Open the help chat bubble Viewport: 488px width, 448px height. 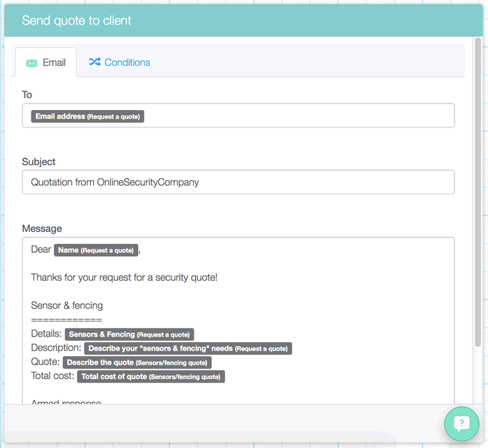pos(462,424)
